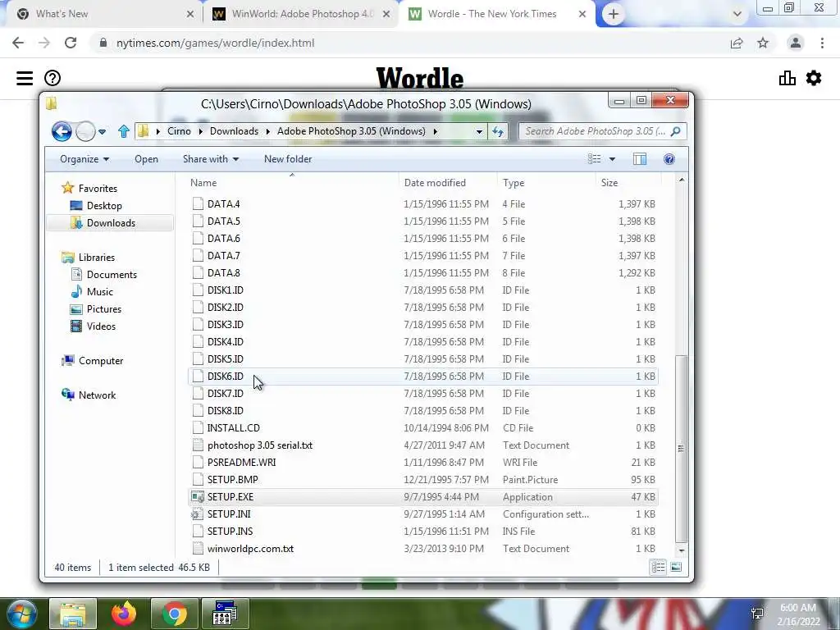
Task: Switch to large icons view in status bar
Action: [x=676, y=568]
